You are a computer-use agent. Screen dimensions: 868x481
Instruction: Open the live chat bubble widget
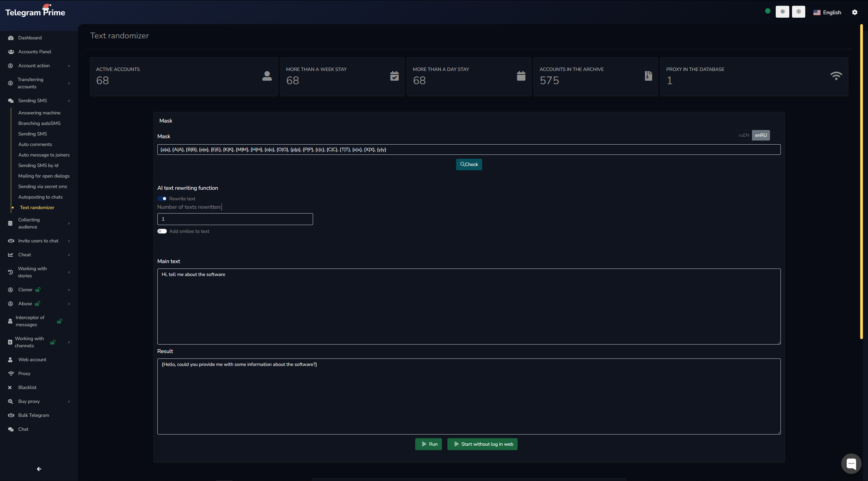851,463
